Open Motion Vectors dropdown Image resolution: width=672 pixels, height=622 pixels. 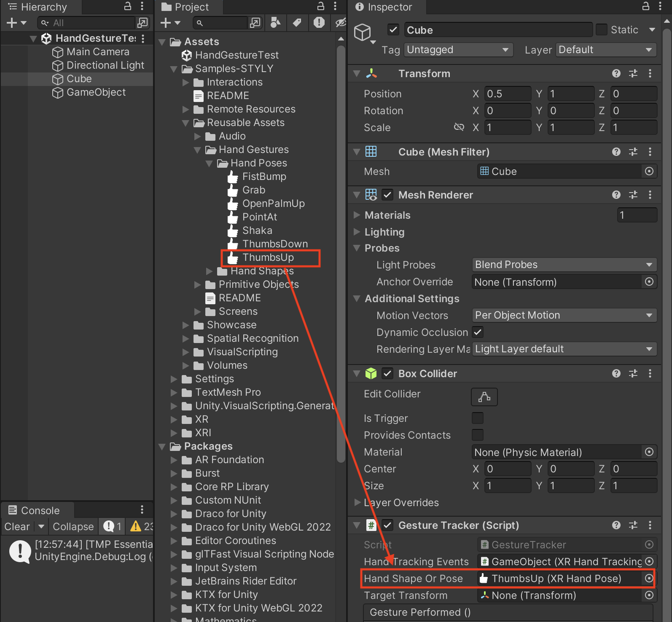(564, 315)
